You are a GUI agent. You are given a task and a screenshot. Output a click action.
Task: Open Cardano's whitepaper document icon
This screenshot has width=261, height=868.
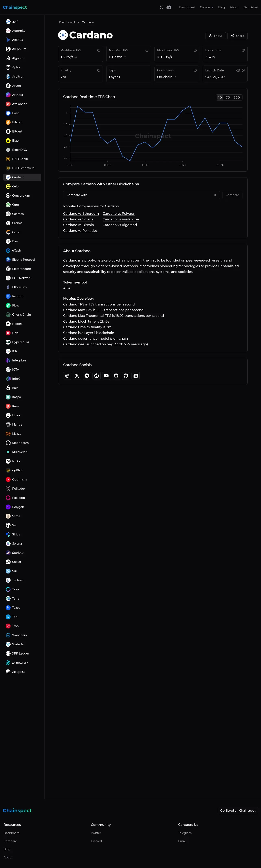[x=136, y=376]
